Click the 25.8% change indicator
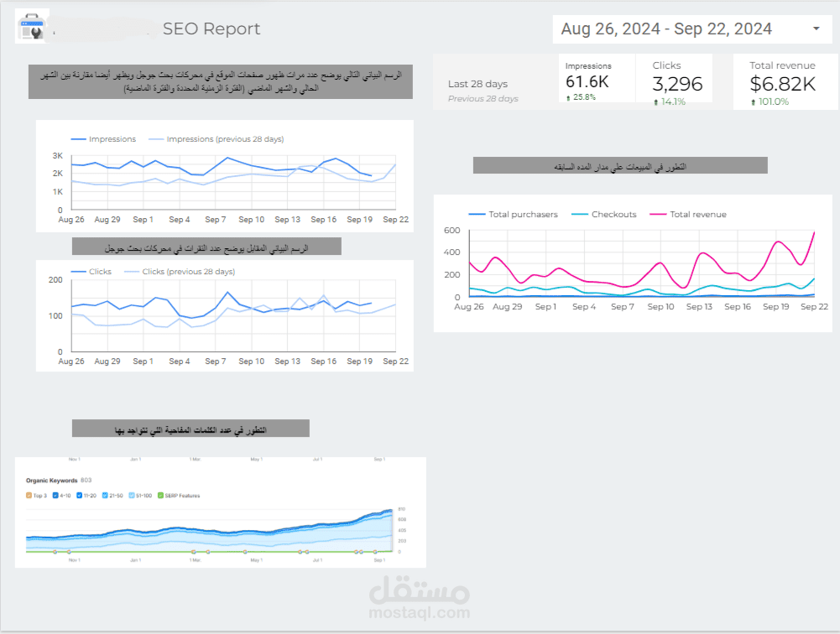840x634 pixels. point(582,97)
